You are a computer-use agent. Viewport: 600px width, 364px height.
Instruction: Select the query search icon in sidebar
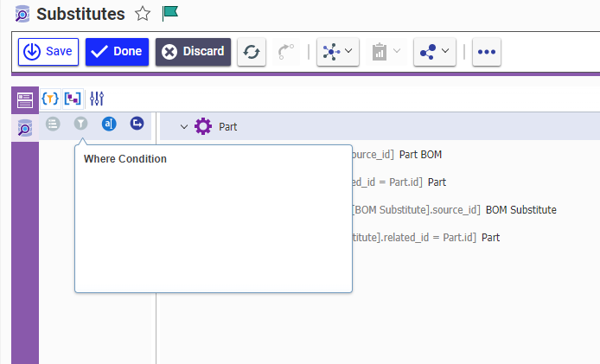[25, 128]
